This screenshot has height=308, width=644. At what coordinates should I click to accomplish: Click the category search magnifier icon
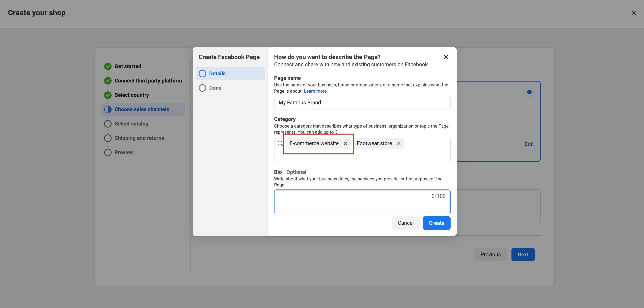click(x=280, y=143)
